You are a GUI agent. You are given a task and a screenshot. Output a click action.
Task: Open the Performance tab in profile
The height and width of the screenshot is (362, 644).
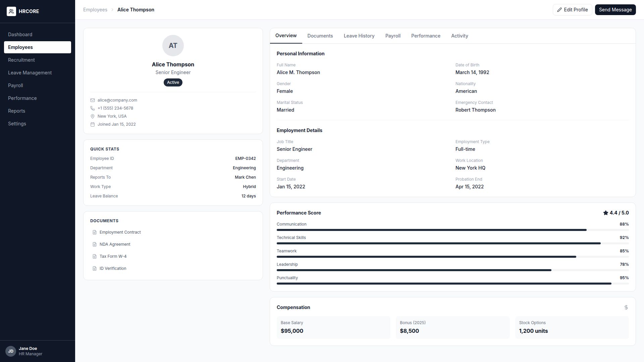(x=426, y=36)
